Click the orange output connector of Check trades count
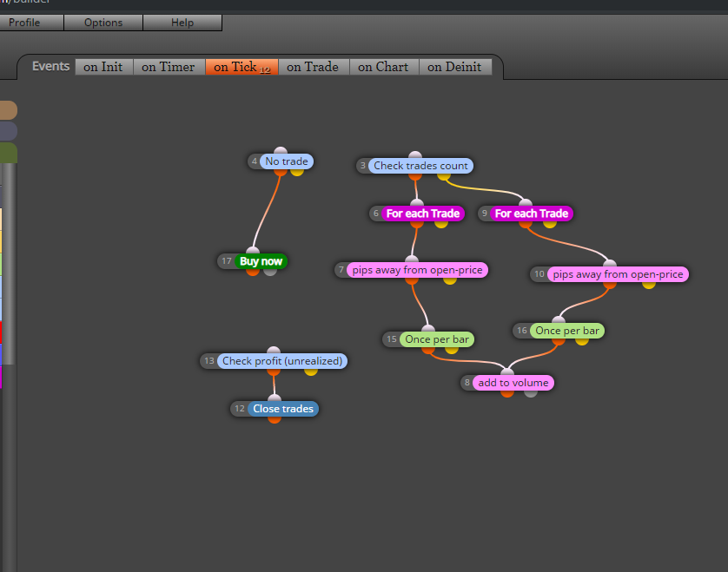The image size is (728, 572). pos(415,176)
